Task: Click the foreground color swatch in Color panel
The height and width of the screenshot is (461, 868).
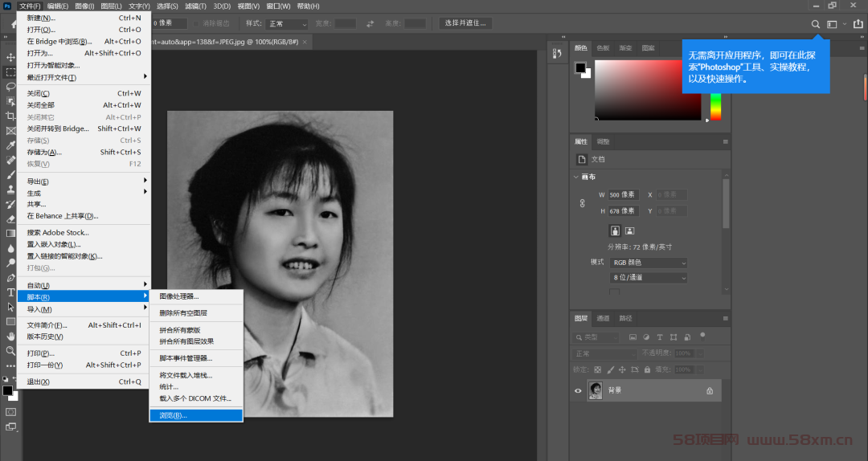Action: coord(579,67)
